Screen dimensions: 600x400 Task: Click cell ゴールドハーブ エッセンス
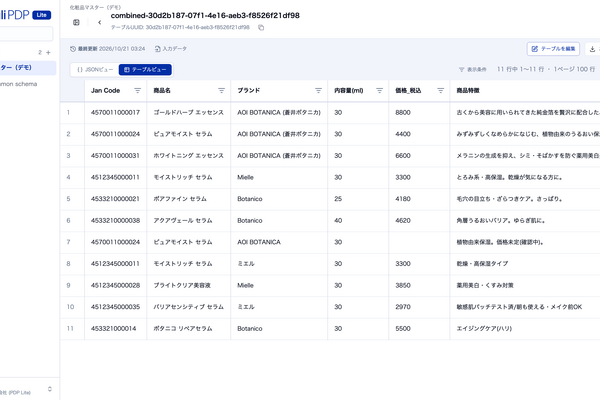tap(188, 113)
